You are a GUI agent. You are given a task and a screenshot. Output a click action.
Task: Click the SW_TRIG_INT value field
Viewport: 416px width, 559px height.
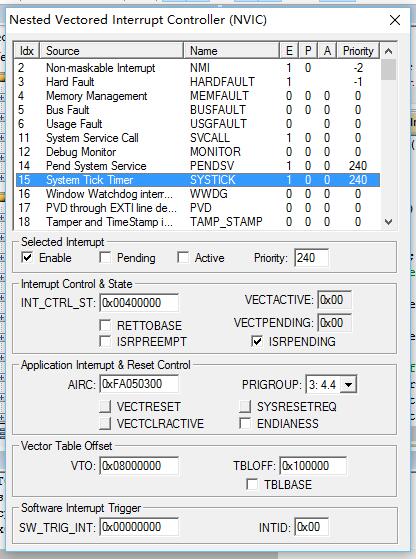click(139, 527)
